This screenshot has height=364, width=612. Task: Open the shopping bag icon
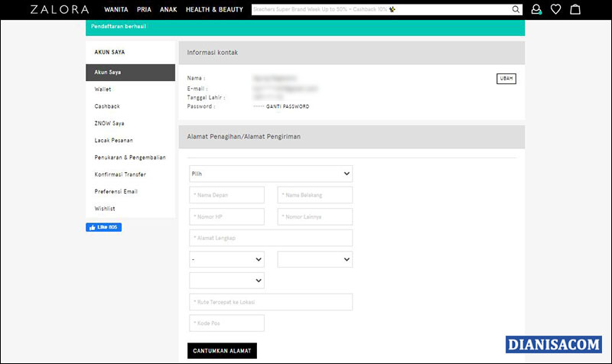click(575, 10)
